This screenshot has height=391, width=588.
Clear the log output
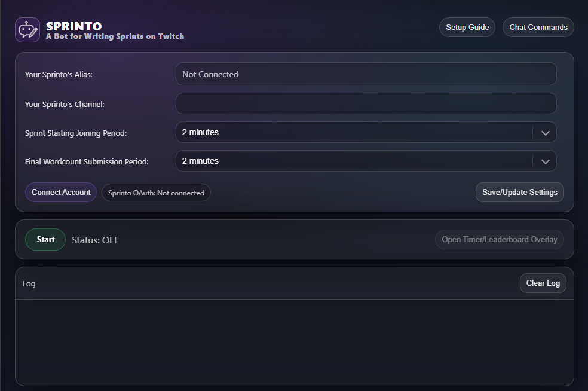click(543, 283)
